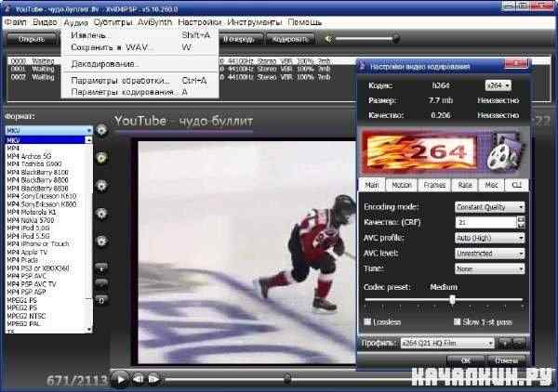Click the speaker volume icon in toolbar
Viewport: 558px width, 392px height.
click(329, 39)
